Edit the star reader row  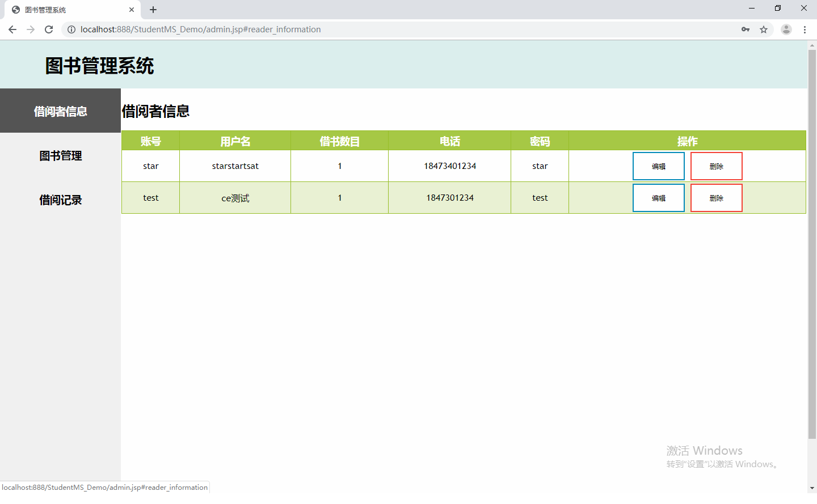(x=658, y=166)
